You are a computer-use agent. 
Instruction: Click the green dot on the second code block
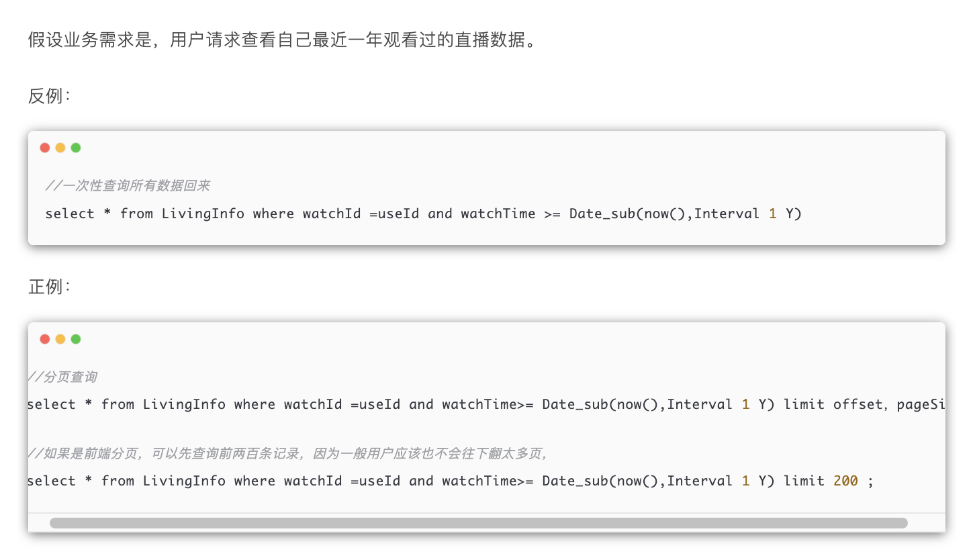[76, 339]
